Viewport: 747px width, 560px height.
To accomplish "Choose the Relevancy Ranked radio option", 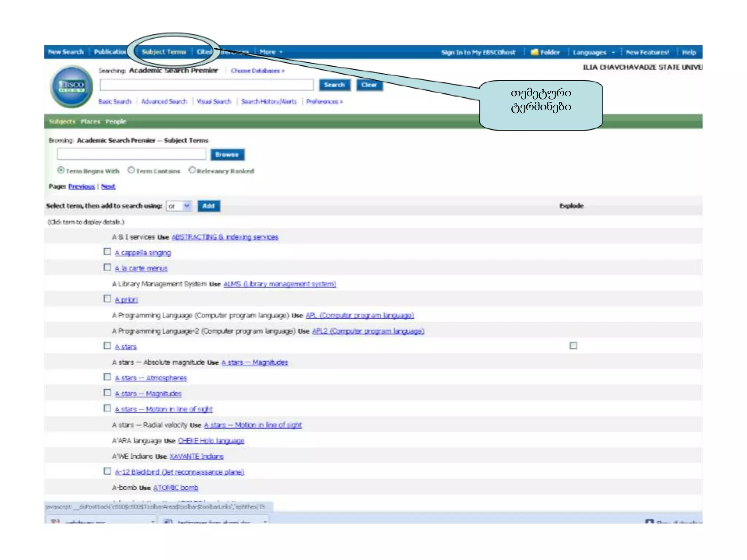I will (x=192, y=170).
